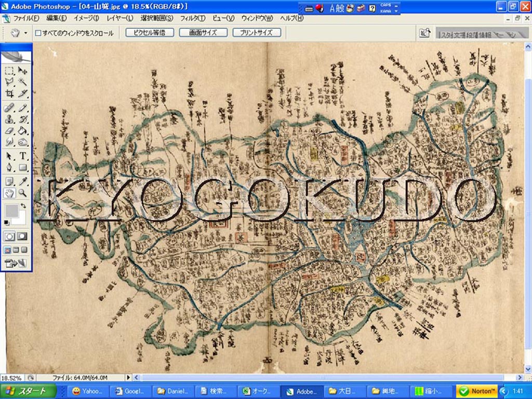Click the 18.52% zoom level field
The width and height of the screenshot is (532, 399).
(x=11, y=378)
